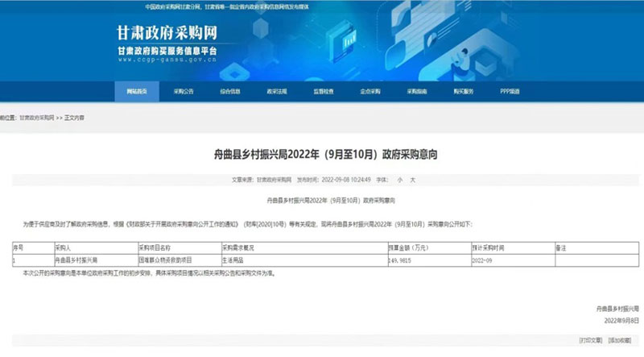Set font size to large (大)

(412, 179)
